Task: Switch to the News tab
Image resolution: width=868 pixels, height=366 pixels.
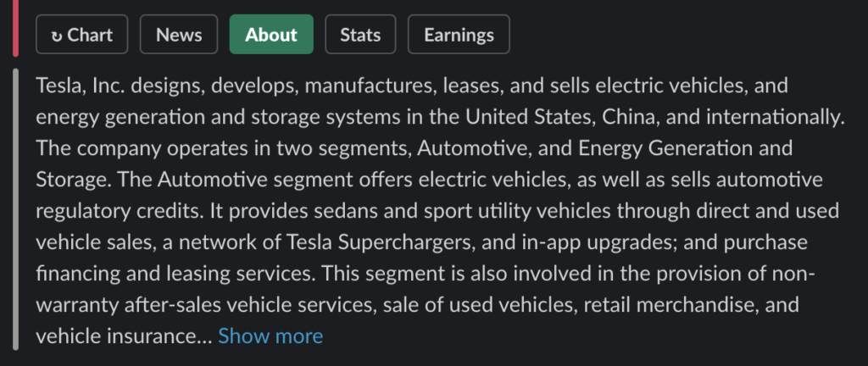Action: point(179,34)
